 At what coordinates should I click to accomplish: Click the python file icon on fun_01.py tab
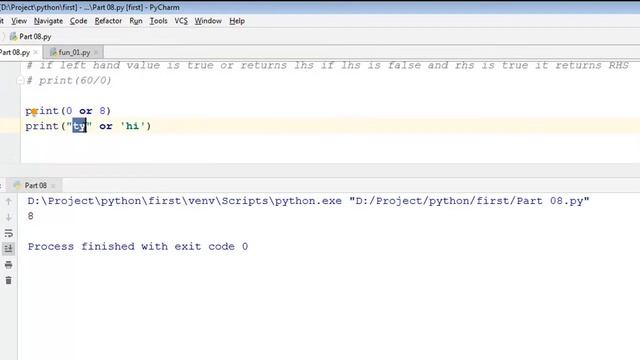[53, 52]
